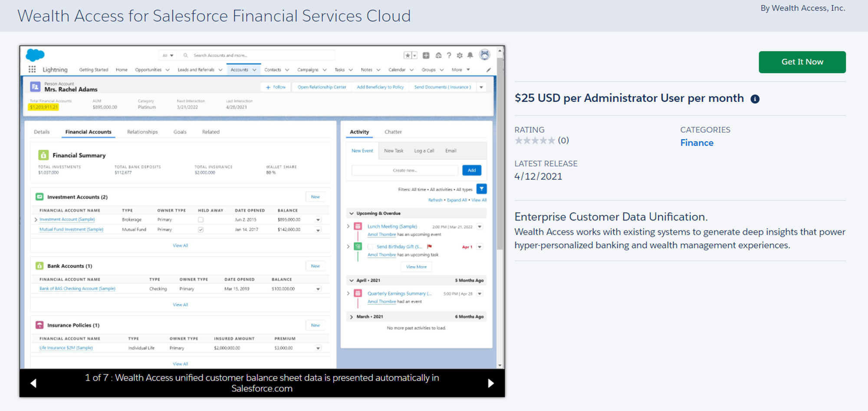868x411 pixels.
Task: Select the New Task tab
Action: pyautogui.click(x=394, y=151)
